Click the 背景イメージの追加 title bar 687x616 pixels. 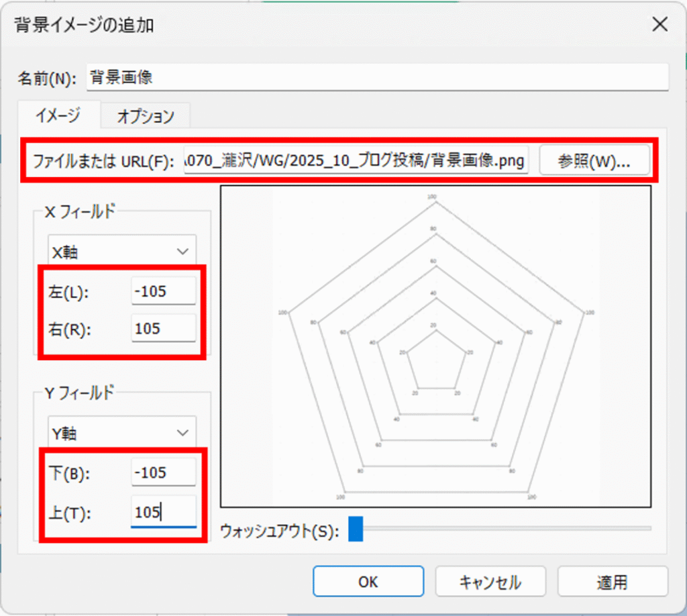click(268, 25)
